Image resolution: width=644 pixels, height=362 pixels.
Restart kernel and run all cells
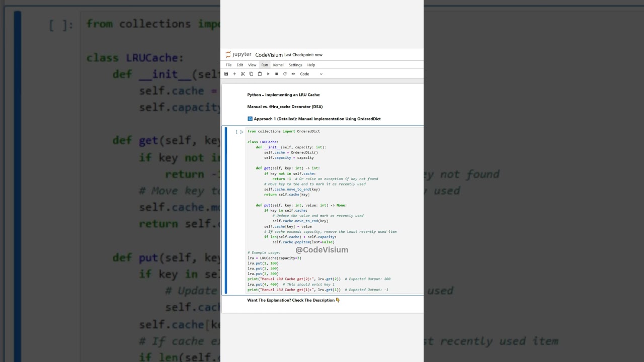click(x=293, y=74)
